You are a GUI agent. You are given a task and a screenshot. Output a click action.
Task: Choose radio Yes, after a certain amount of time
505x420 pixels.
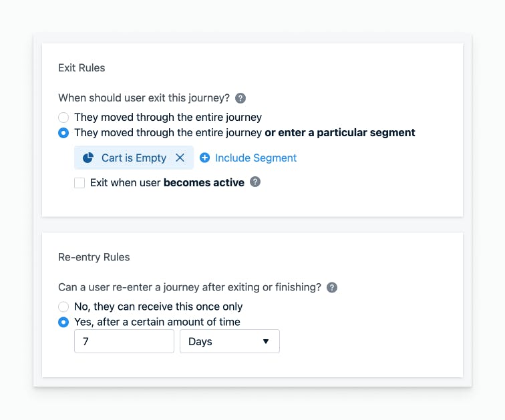click(x=63, y=322)
